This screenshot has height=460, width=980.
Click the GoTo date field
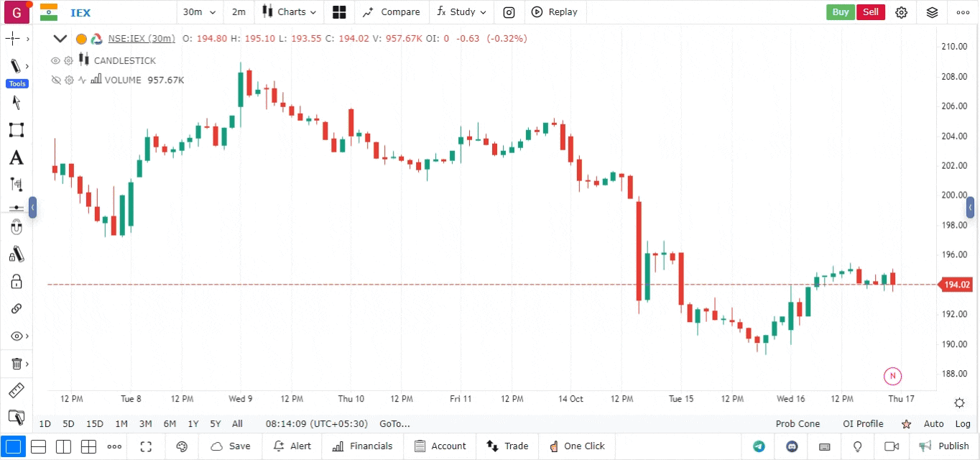click(394, 424)
